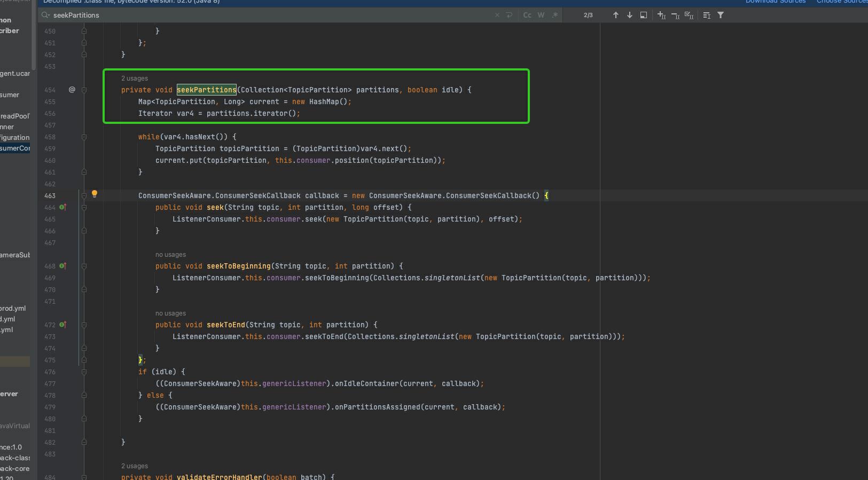The height and width of the screenshot is (480, 868).
Task: Click line number 463 in the gutter
Action: (50, 195)
